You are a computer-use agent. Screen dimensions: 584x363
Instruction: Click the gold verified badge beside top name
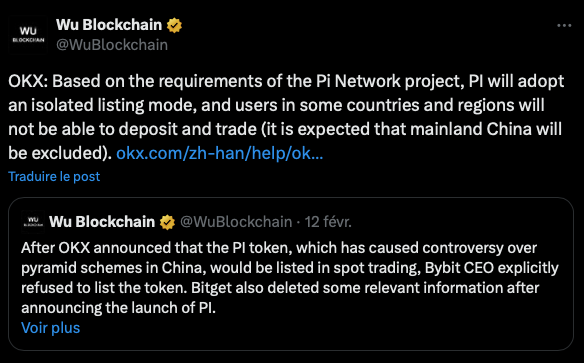174,25
